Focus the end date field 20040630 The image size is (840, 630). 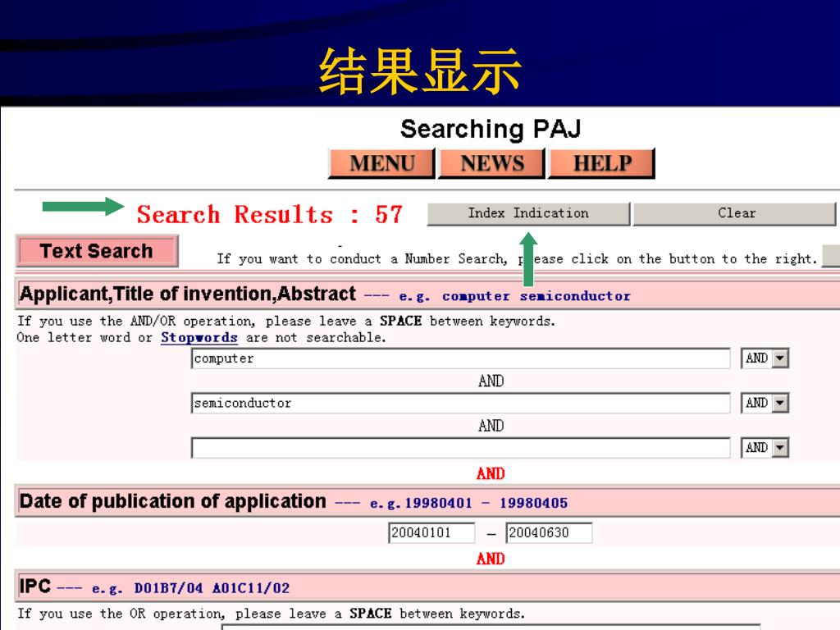click(549, 532)
